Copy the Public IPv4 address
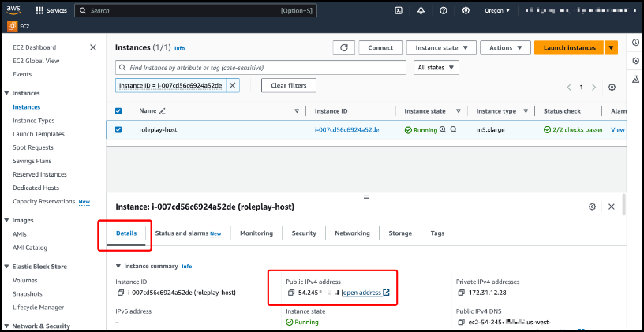The width and height of the screenshot is (644, 332). [x=290, y=293]
